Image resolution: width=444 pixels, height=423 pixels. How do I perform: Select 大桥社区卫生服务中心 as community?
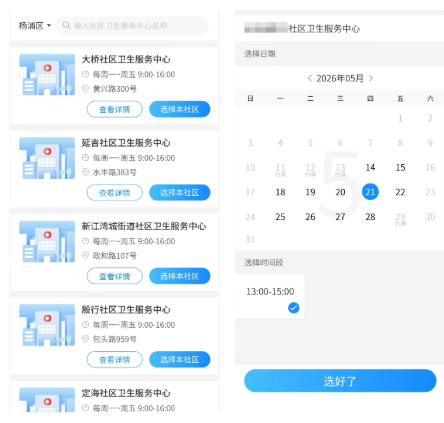(x=180, y=109)
